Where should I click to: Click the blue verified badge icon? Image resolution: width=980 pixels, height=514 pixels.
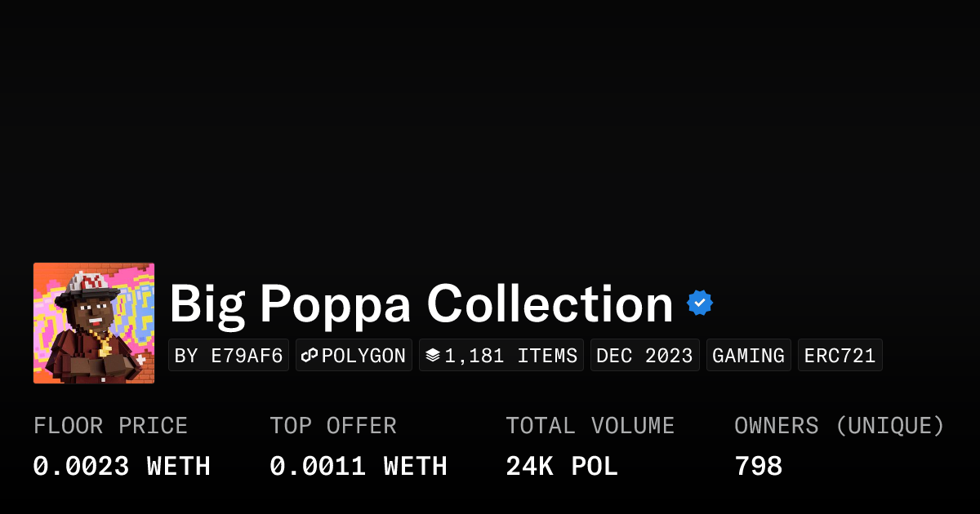[700, 303]
